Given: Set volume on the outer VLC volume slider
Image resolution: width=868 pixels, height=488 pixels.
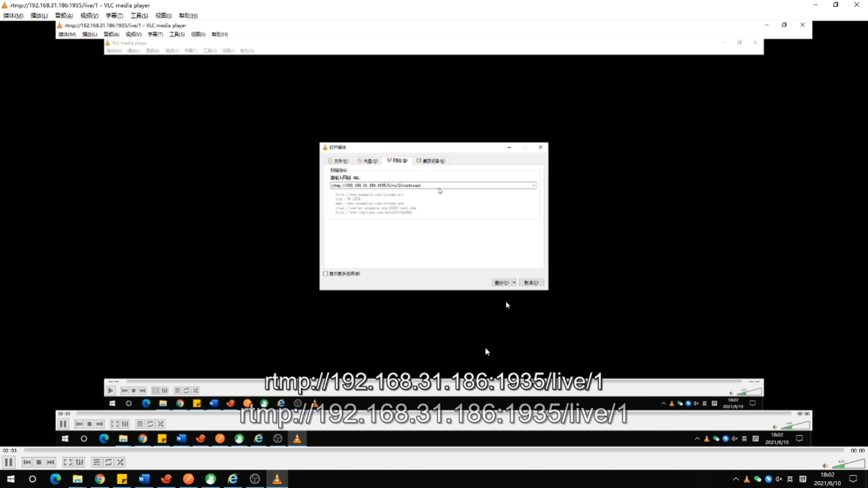Looking at the screenshot, I should pos(848,464).
